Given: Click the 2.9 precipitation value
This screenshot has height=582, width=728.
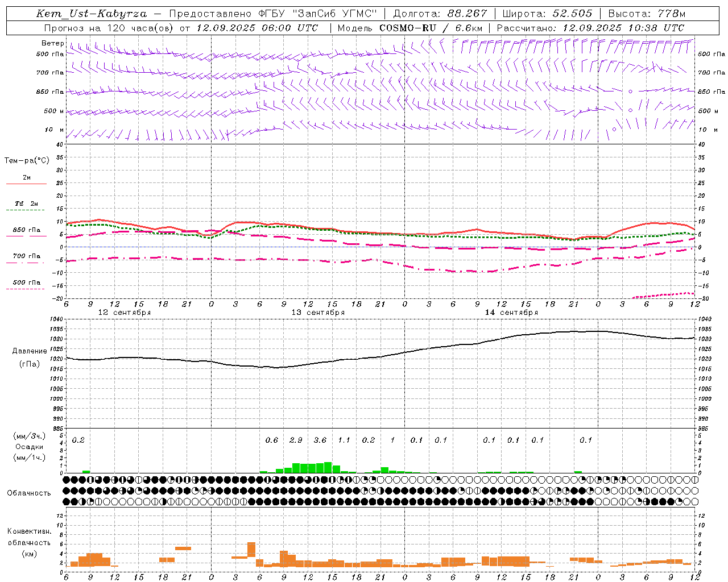Looking at the screenshot, I should tap(296, 440).
